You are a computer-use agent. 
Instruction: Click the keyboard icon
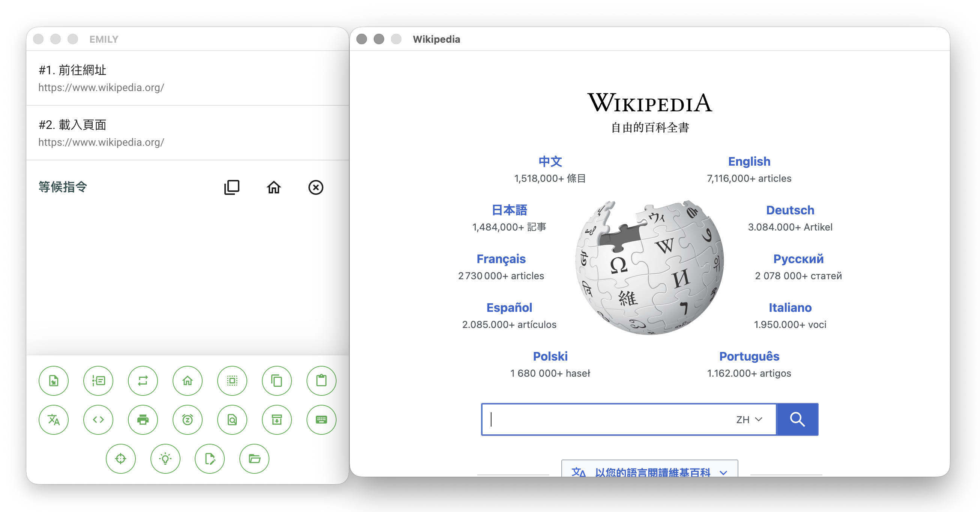(322, 420)
